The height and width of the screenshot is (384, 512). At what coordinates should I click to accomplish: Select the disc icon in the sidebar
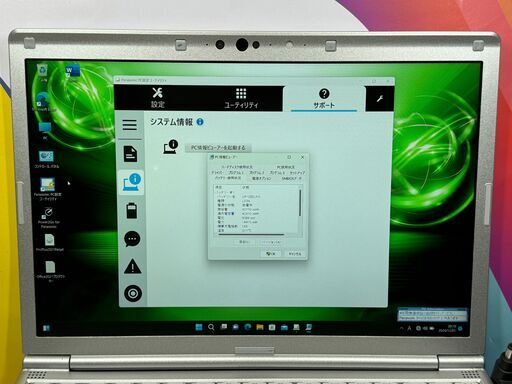(x=133, y=293)
